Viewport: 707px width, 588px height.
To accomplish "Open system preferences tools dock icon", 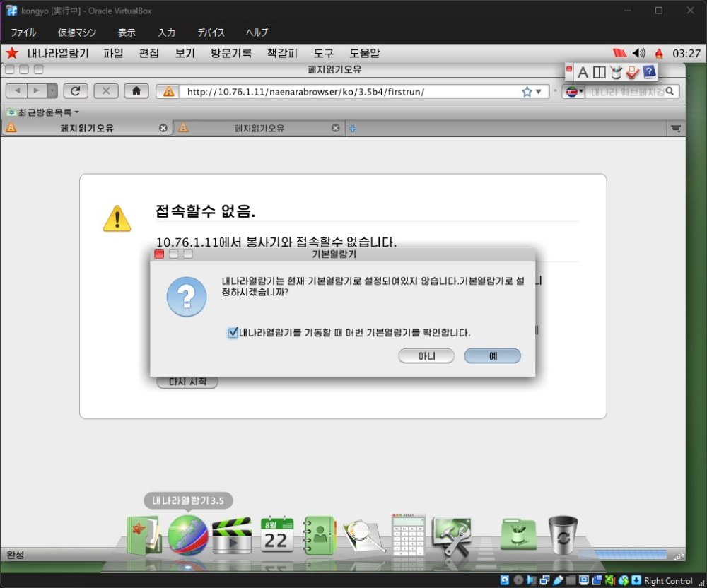I will tap(452, 536).
